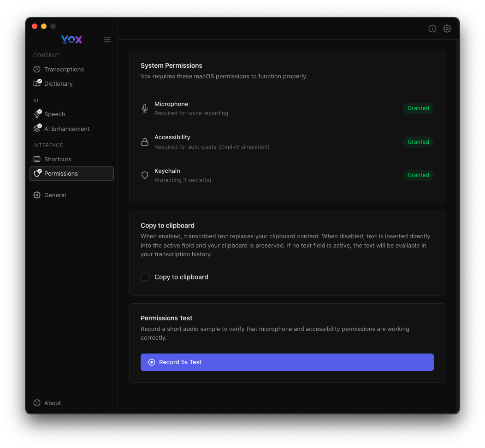Select the Shortcuts keyboard icon
Screen dimensions: 485x448
(x=37, y=159)
